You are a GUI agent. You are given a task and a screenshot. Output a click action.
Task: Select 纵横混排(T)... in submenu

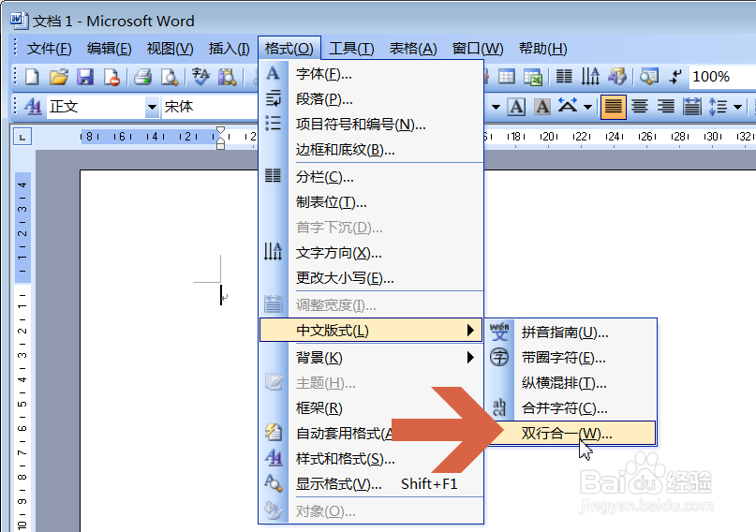571,383
